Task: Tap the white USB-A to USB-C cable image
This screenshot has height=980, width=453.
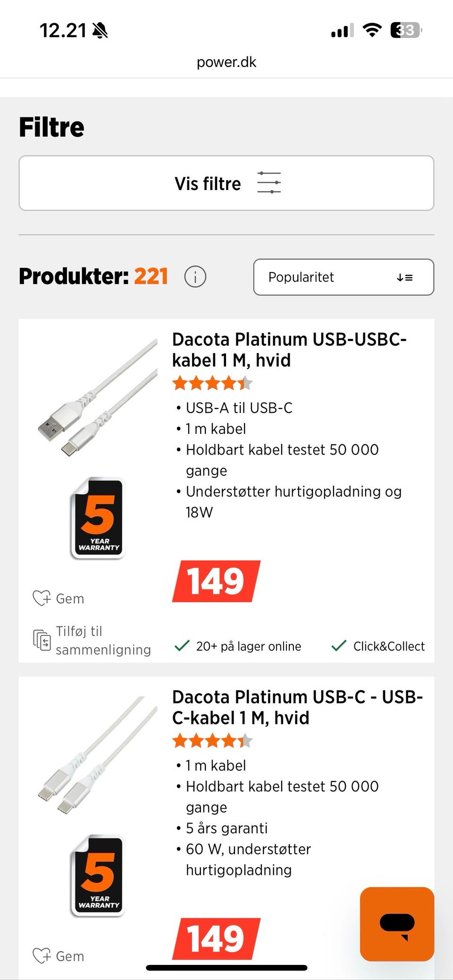Action: point(98,397)
